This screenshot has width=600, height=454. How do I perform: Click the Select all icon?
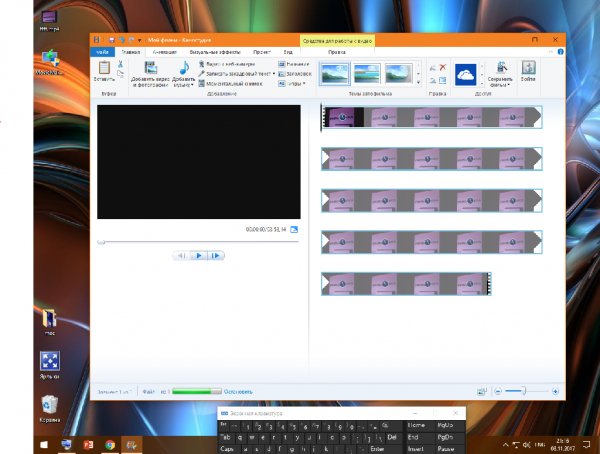pos(443,80)
